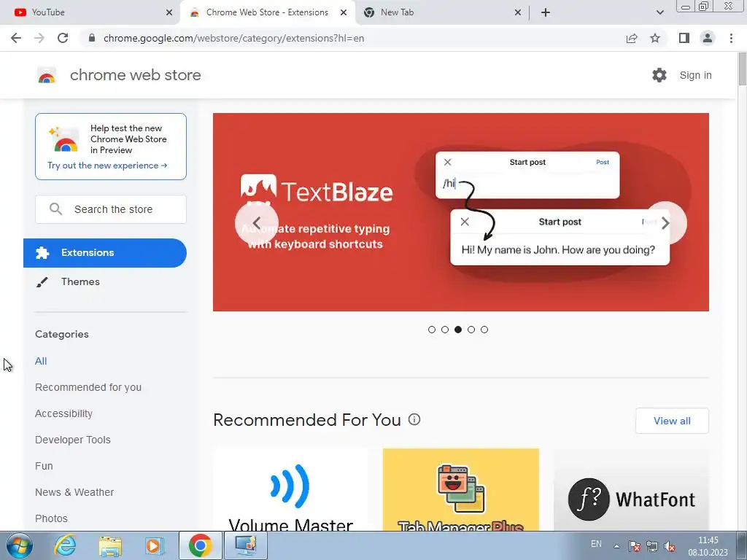Open the Accessibility category
This screenshot has width=747, height=560.
pyautogui.click(x=64, y=413)
